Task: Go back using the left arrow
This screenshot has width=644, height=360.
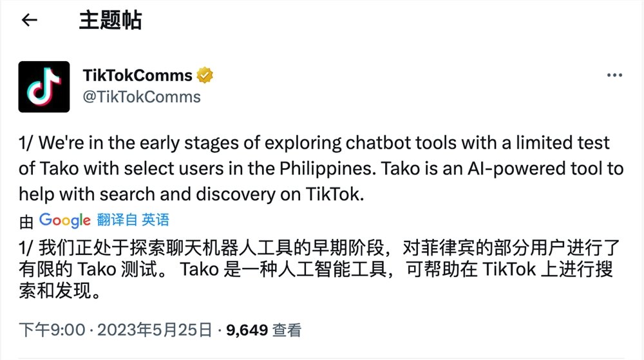Action: click(x=30, y=20)
